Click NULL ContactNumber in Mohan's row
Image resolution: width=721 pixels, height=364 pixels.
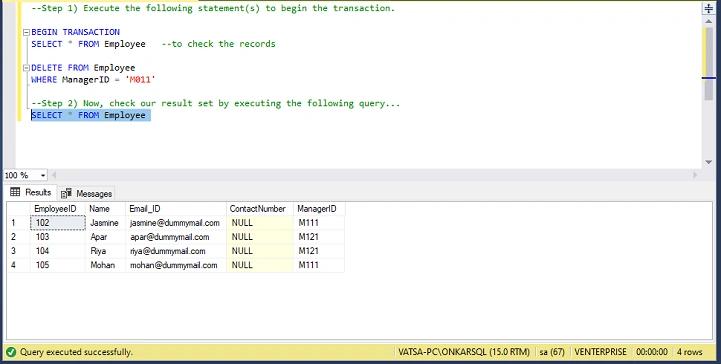click(260, 265)
